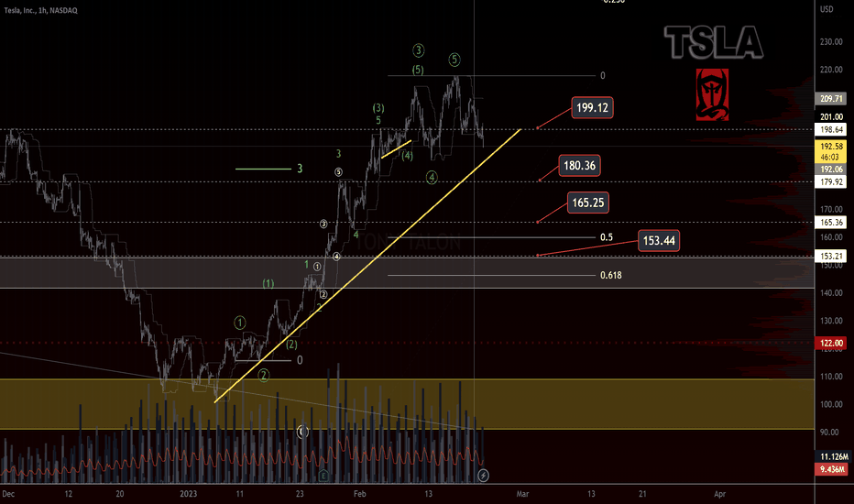Click the green circled 4 wave label

432,178
